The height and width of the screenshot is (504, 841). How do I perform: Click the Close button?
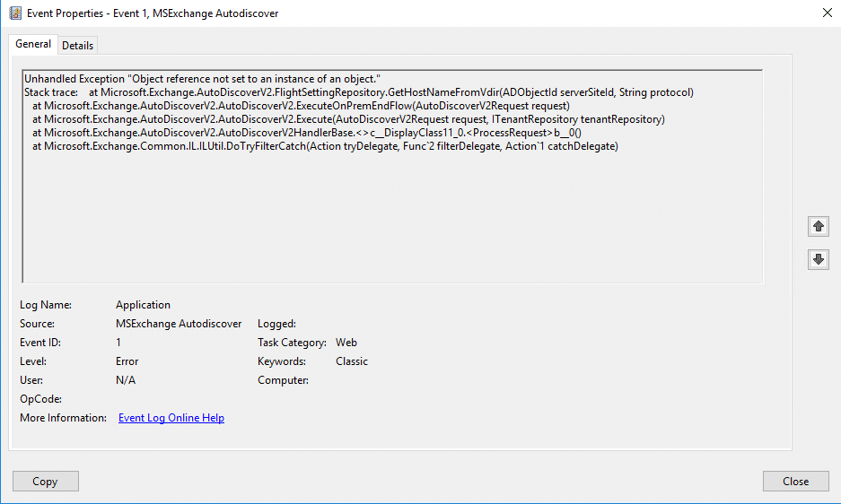point(795,481)
